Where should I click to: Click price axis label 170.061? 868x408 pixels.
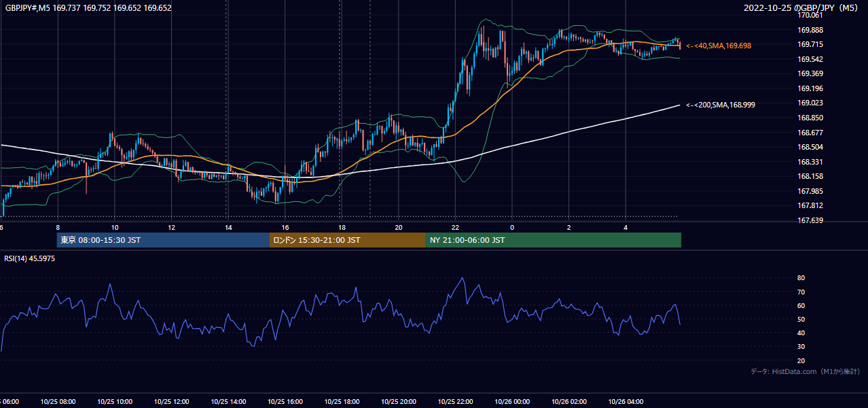[810, 15]
